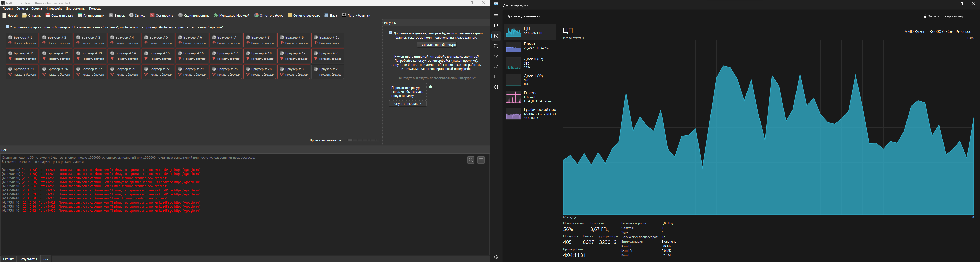The width and height of the screenshot is (980, 262).
Task: Go to the Task Manager services page
Action: (x=496, y=87)
